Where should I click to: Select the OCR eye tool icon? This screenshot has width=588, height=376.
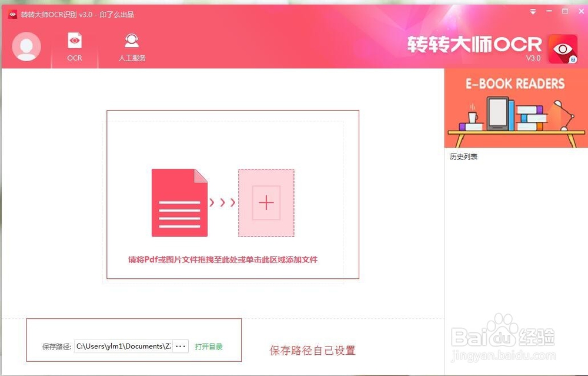click(x=74, y=40)
